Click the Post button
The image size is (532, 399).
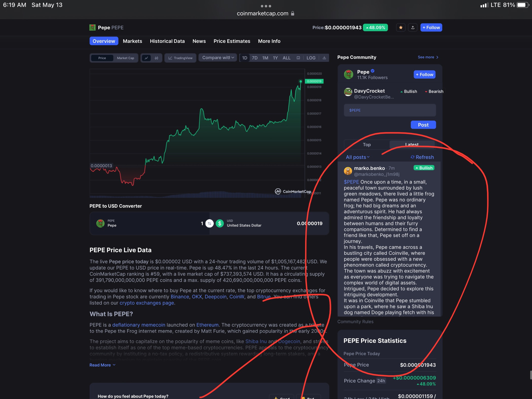click(423, 125)
